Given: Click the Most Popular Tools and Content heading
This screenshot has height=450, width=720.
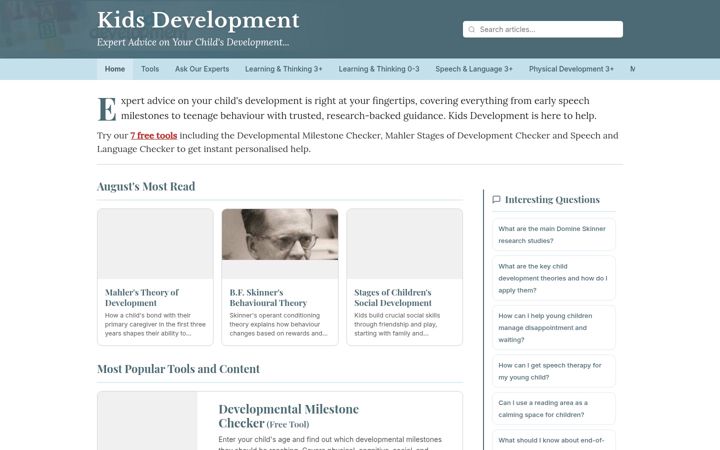Looking at the screenshot, I should click(178, 369).
